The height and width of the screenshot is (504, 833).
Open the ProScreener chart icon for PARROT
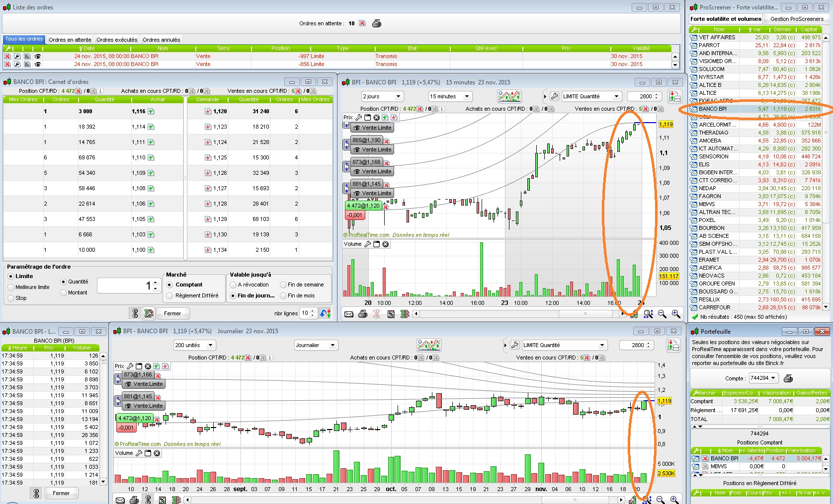click(694, 45)
